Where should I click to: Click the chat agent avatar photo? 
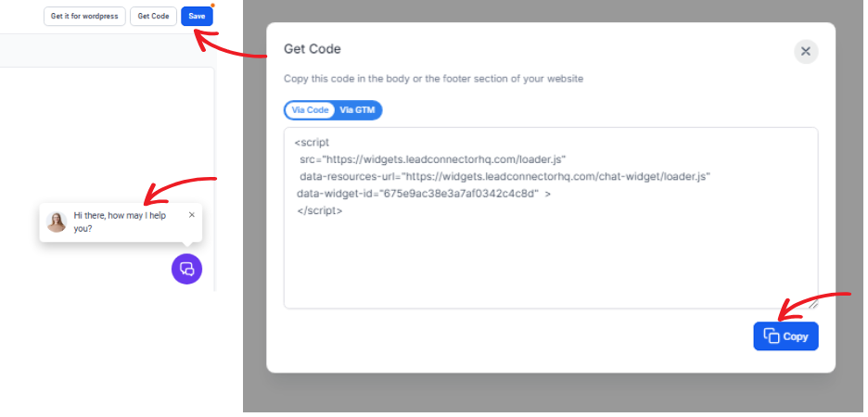[57, 221]
